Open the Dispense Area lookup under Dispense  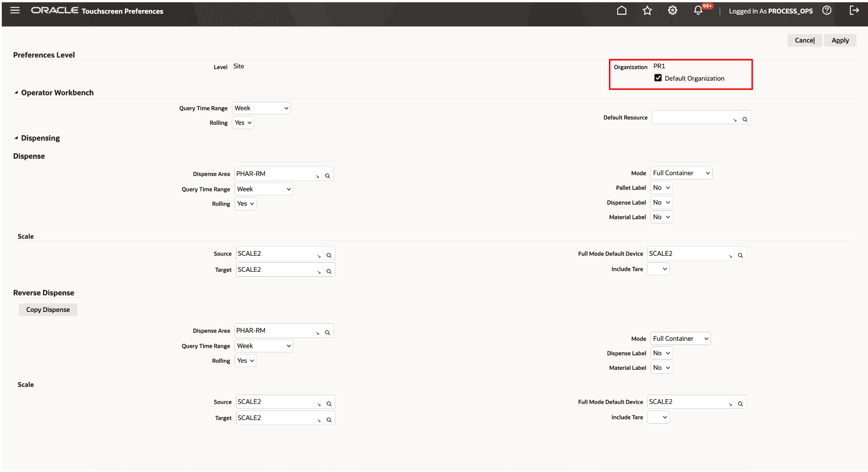pos(328,175)
